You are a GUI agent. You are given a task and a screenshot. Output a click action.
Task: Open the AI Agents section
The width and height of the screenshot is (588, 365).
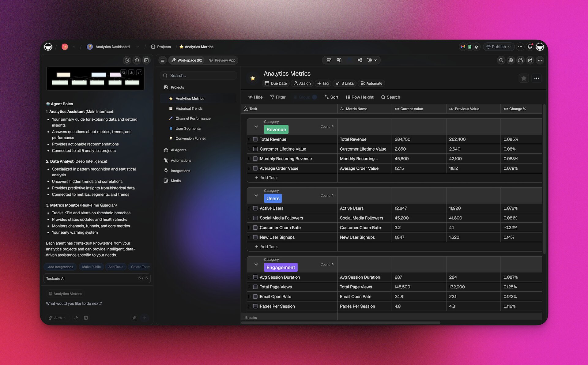click(179, 150)
